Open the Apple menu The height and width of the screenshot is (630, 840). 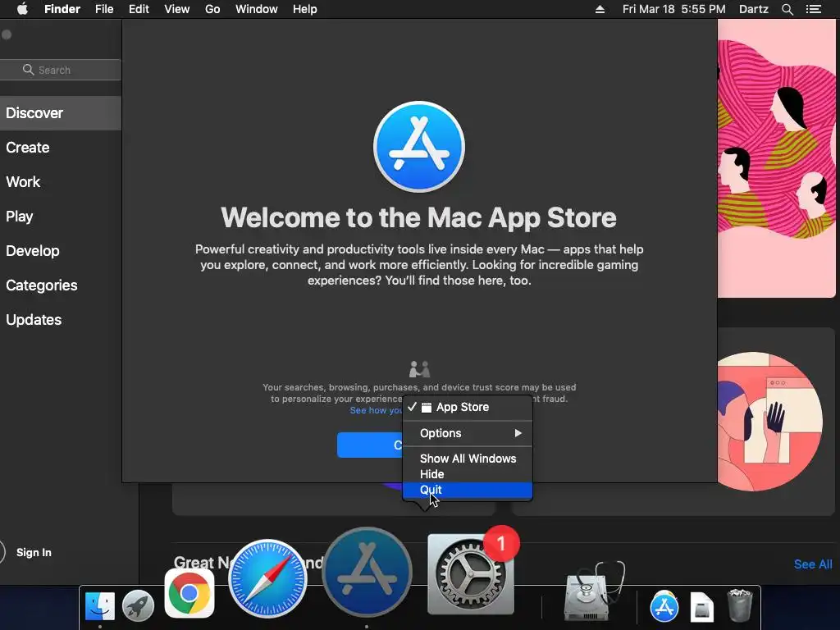click(22, 9)
